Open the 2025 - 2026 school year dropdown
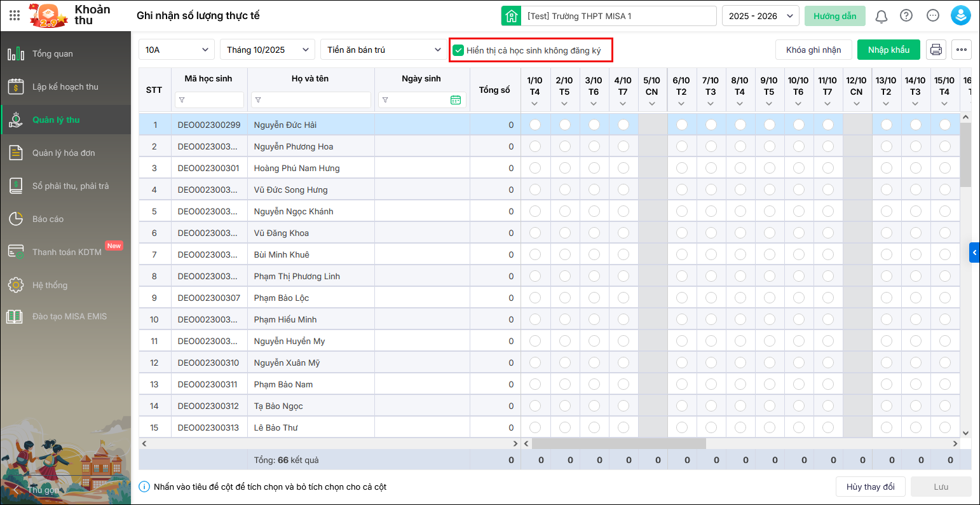 [760, 16]
